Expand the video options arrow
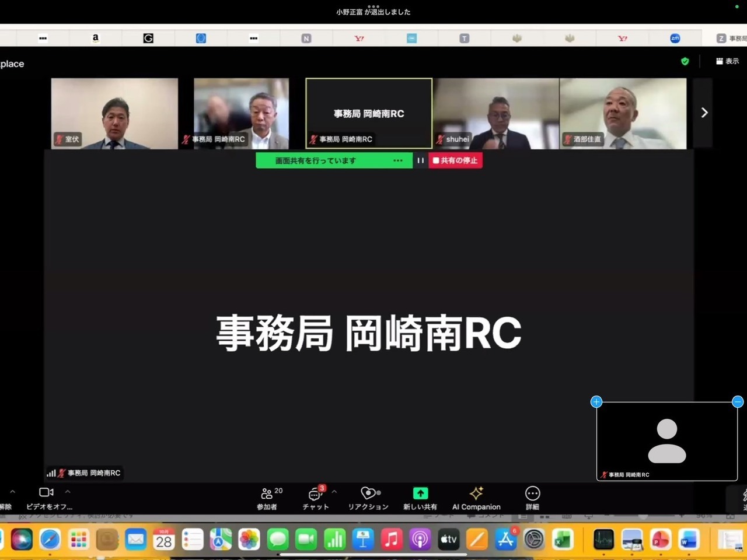 (x=68, y=492)
